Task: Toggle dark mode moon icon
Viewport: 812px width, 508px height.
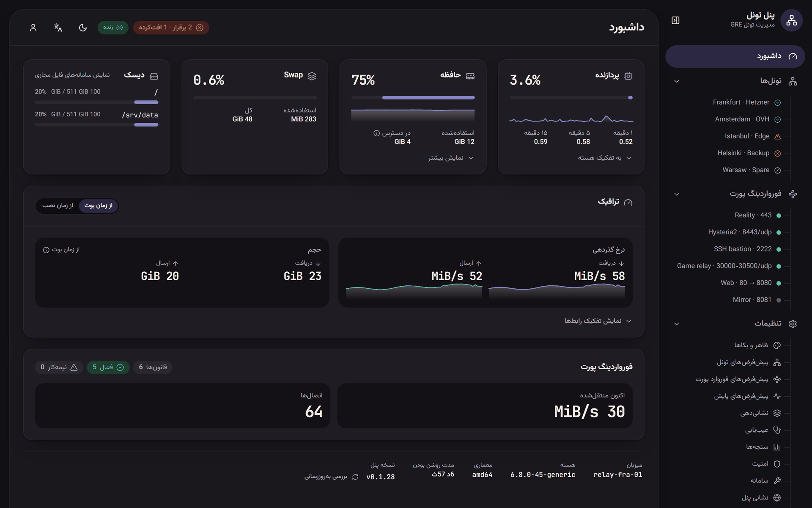Action: 83,28
